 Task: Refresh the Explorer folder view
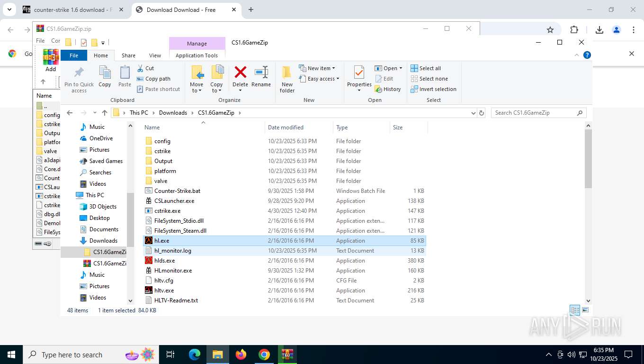pyautogui.click(x=482, y=113)
